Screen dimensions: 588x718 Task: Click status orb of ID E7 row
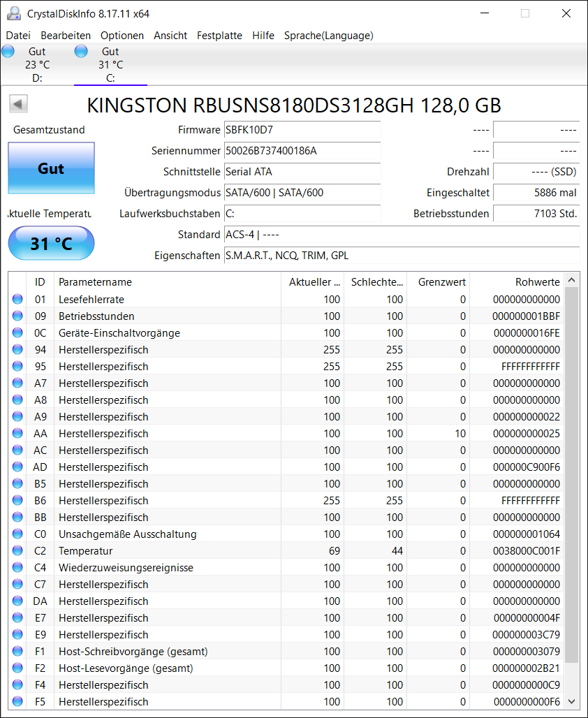[17, 617]
